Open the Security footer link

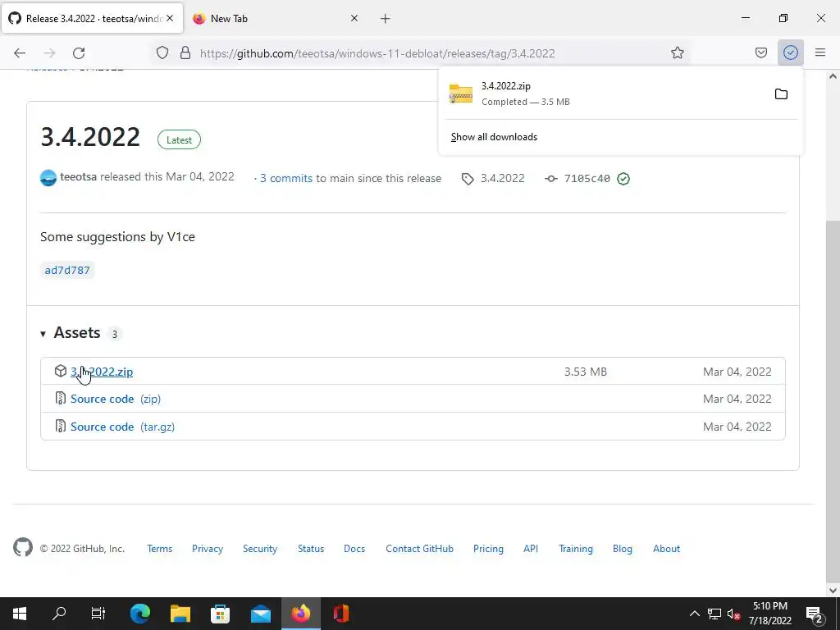pos(260,549)
